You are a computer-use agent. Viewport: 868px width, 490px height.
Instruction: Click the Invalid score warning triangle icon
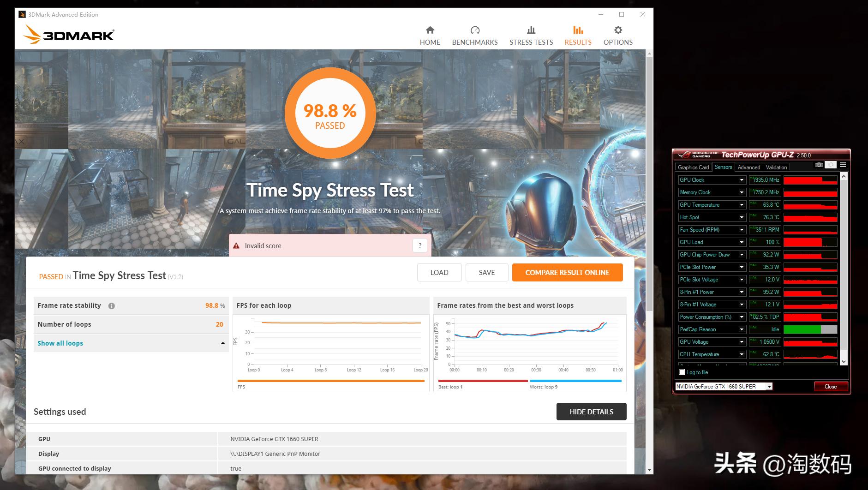[236, 246]
